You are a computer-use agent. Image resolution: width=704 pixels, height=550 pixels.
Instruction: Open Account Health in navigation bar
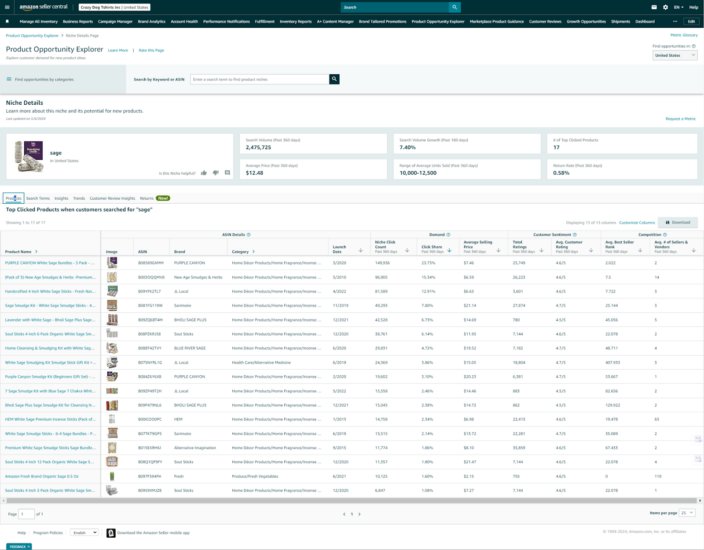(x=184, y=21)
